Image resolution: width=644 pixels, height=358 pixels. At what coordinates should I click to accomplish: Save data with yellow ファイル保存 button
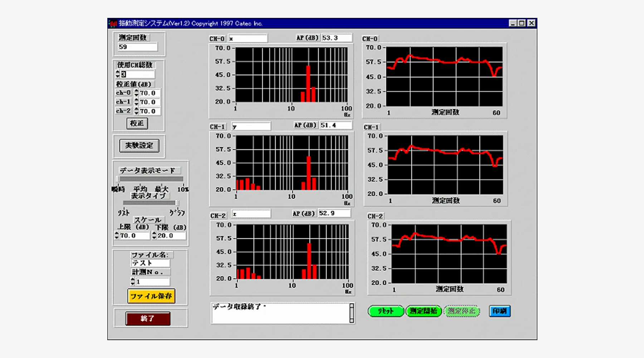pos(151,296)
